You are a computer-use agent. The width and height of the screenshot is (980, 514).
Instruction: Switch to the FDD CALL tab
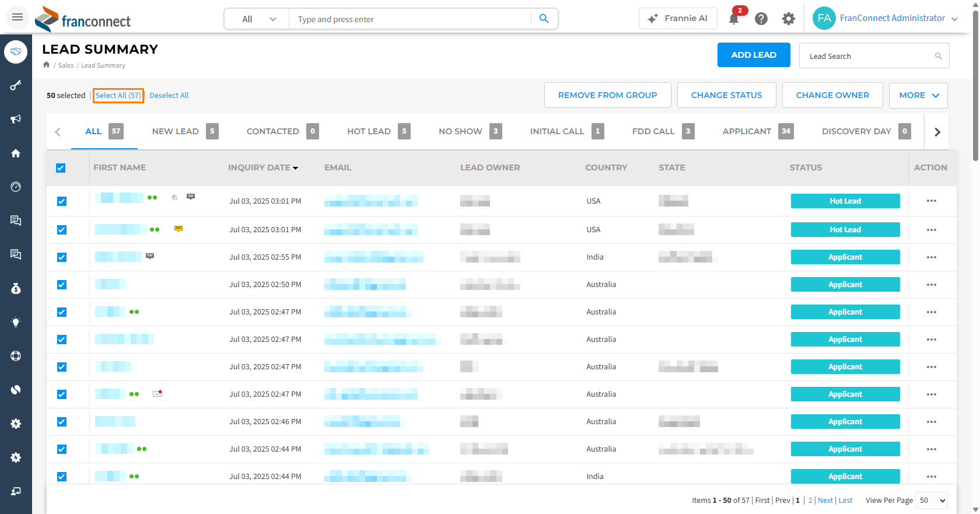tap(663, 131)
